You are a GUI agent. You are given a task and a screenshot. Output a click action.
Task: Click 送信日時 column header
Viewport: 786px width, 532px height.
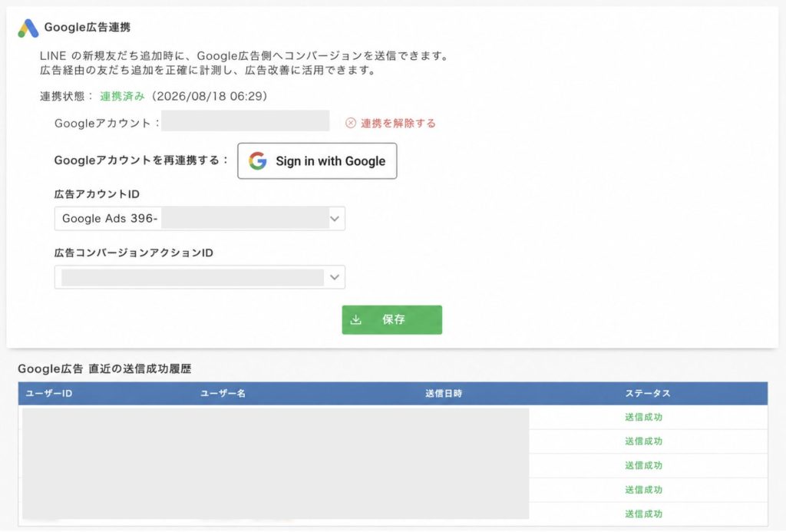point(444,394)
